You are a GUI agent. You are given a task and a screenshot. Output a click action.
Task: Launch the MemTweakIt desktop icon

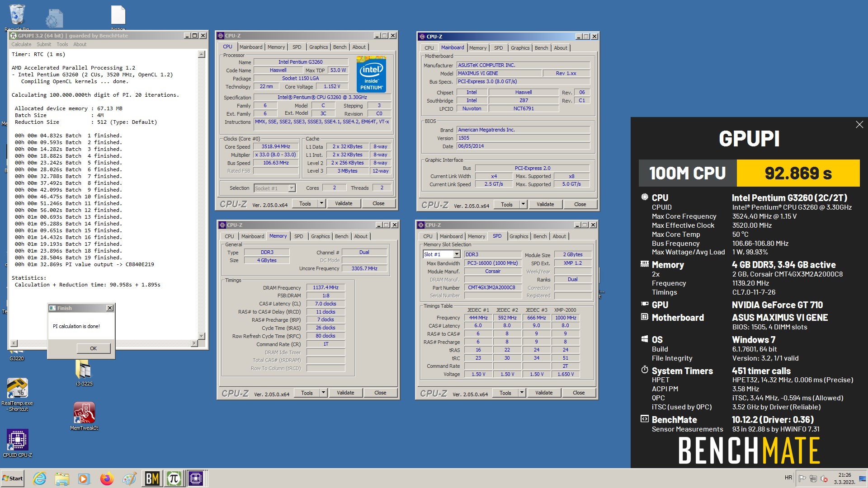(x=84, y=416)
